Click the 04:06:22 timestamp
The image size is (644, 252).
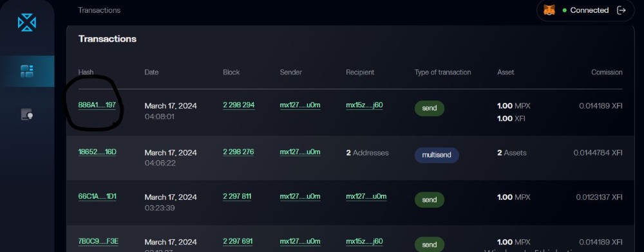coord(160,163)
